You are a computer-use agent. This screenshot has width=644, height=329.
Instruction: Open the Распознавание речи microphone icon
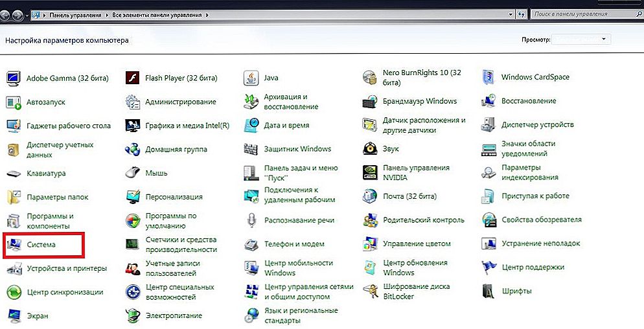pyautogui.click(x=251, y=221)
